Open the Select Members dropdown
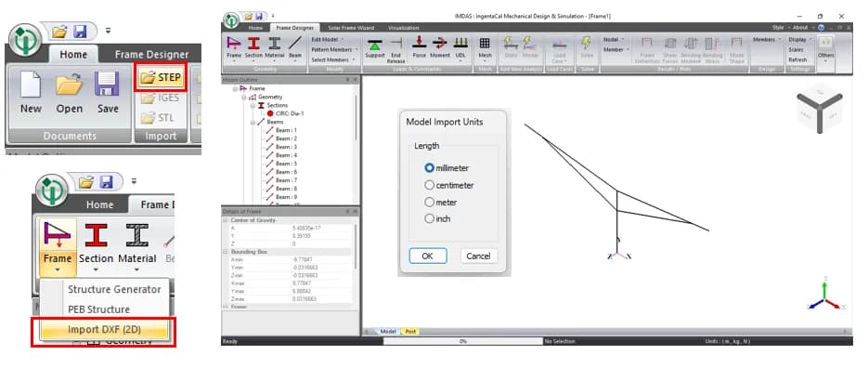Image resolution: width=868 pixels, height=368 pixels. click(332, 59)
